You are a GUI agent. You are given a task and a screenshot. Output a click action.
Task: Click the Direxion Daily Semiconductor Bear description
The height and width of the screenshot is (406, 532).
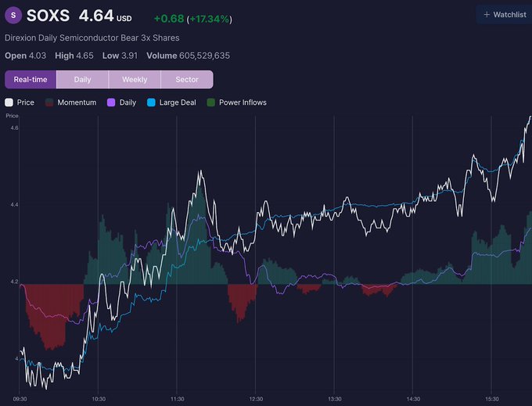pos(92,38)
